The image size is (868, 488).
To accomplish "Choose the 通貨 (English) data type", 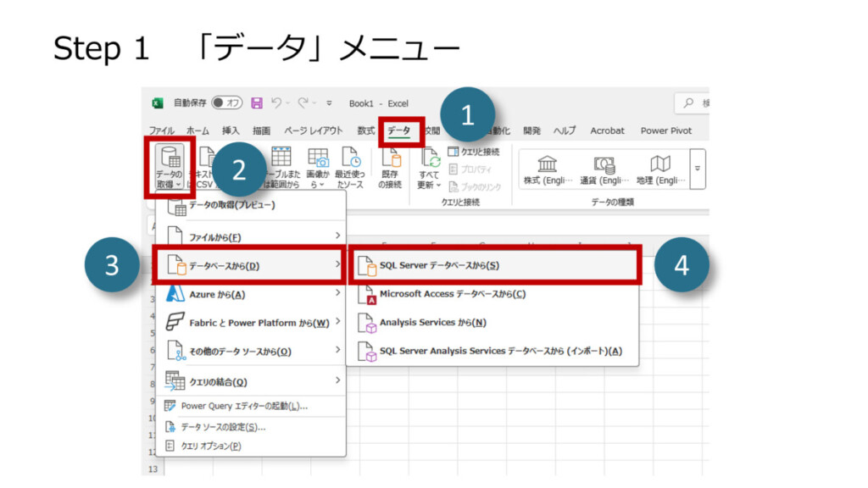I will pos(604,169).
